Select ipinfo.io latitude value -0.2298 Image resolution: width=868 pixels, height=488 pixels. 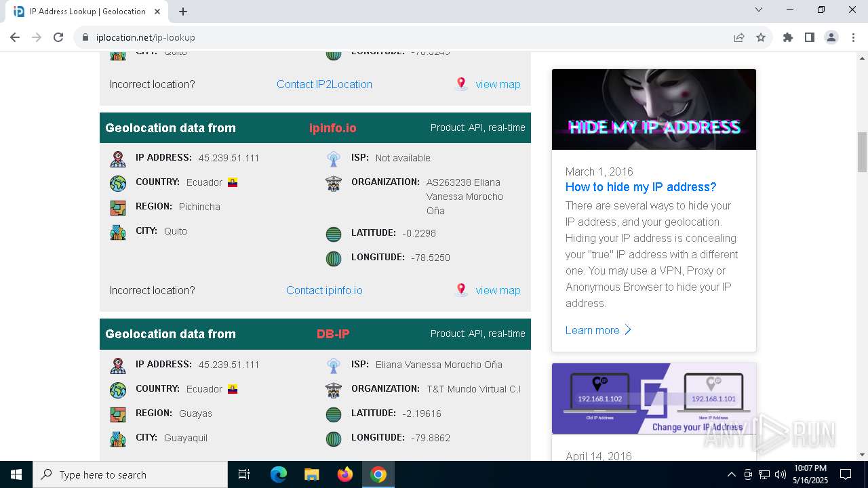point(419,233)
